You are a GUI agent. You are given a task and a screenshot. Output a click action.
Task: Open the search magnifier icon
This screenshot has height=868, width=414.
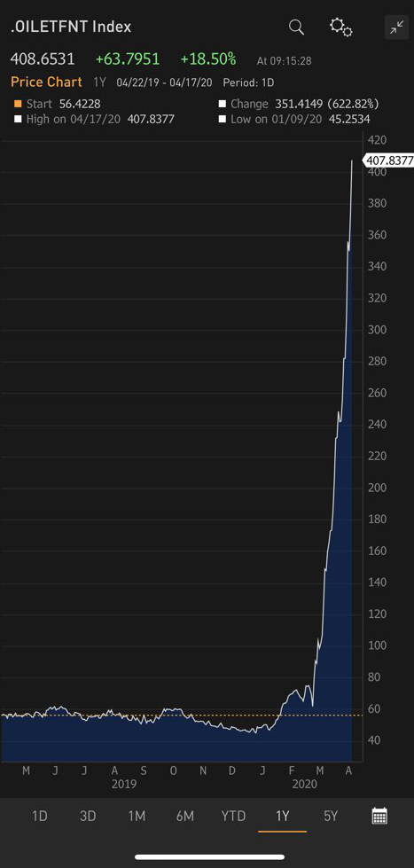[297, 27]
